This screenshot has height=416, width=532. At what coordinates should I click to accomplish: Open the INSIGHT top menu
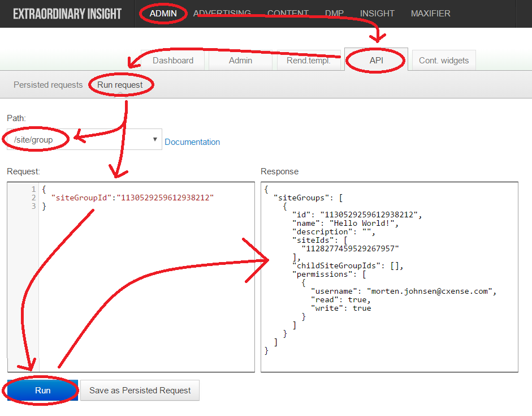(x=377, y=14)
